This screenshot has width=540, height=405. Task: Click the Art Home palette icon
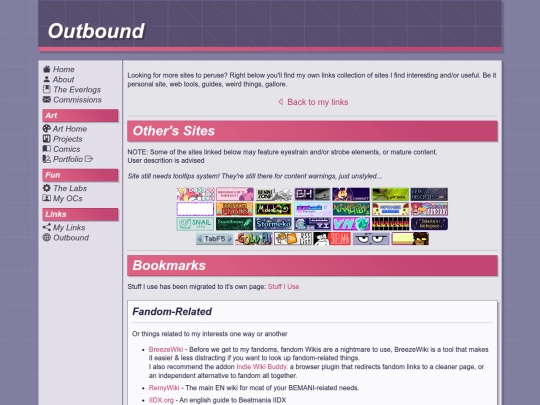46,128
